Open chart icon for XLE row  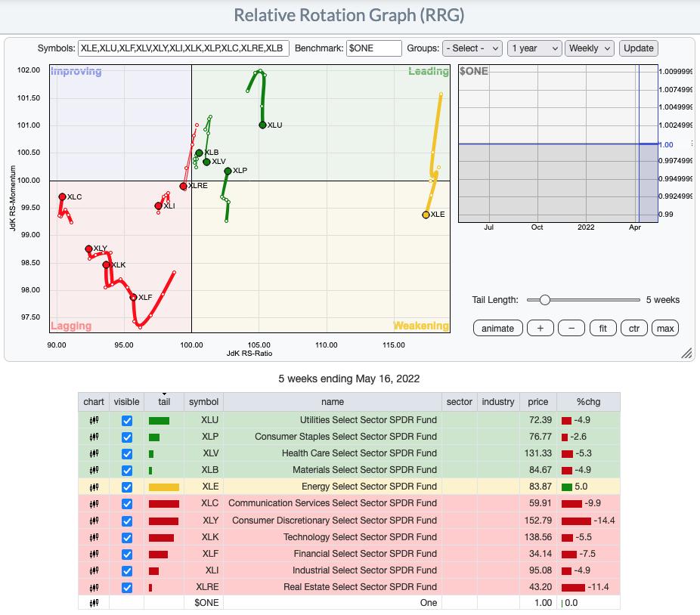[94, 487]
